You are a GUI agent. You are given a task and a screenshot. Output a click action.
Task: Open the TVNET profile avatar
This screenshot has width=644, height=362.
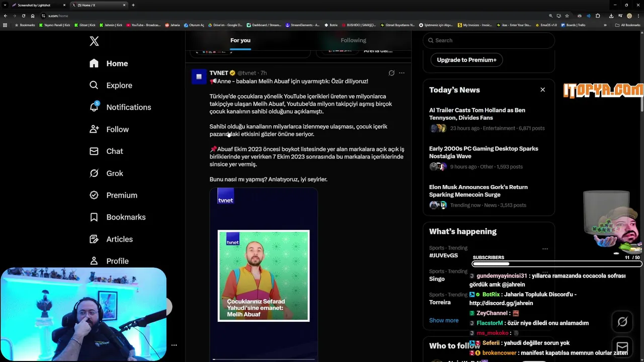(x=199, y=76)
